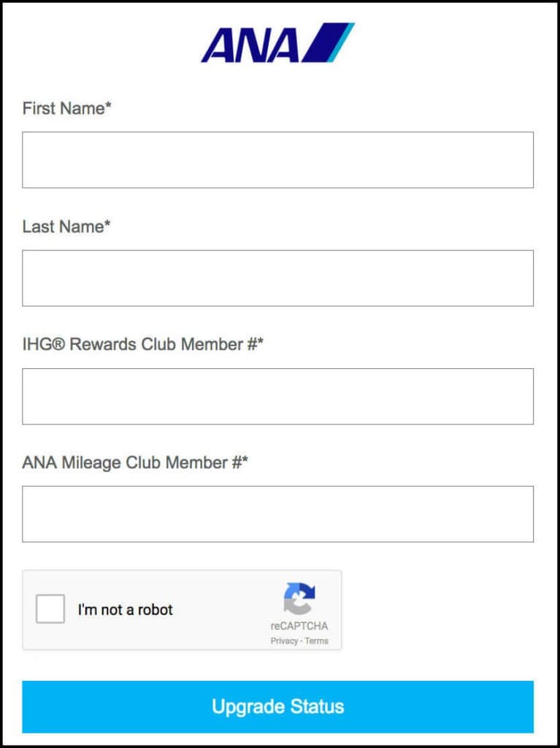Click into the Last Name text box
The image size is (560, 748).
[x=277, y=278]
